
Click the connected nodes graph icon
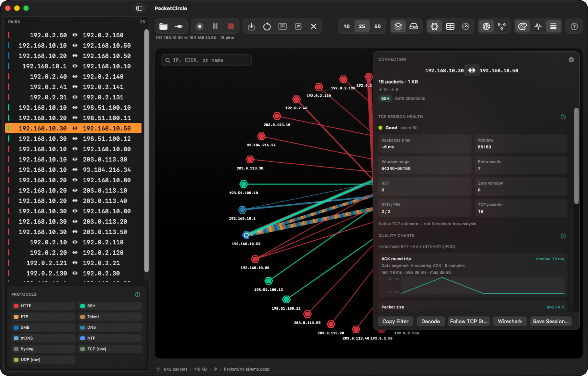[x=502, y=26]
